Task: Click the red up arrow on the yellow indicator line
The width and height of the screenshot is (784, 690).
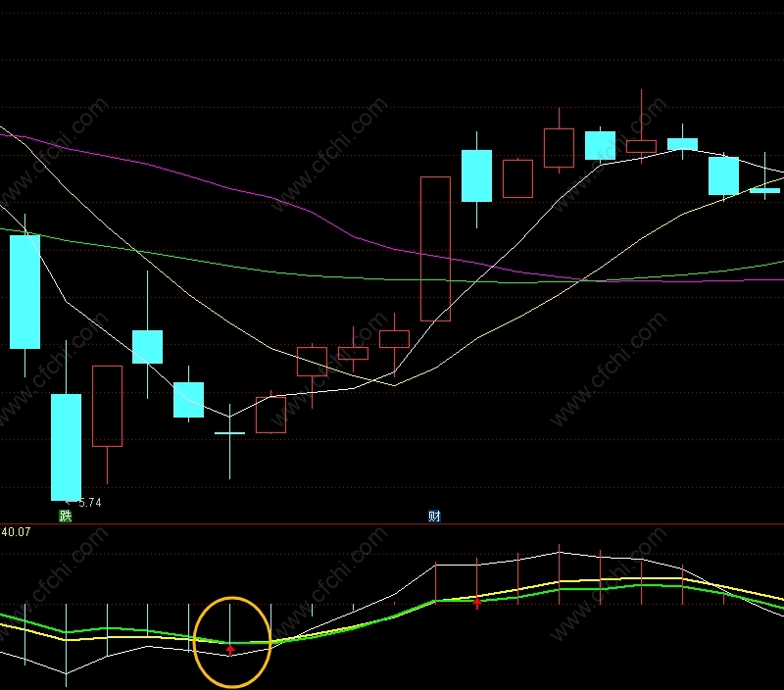Action: coord(477,603)
